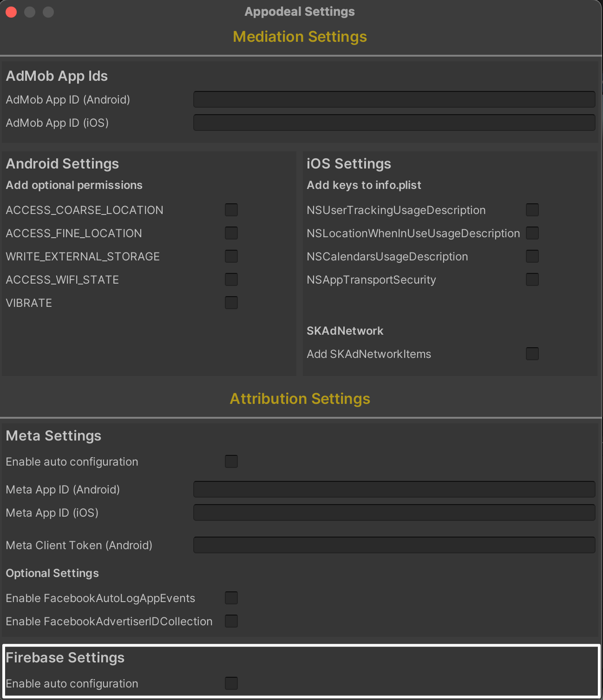Enable the NSCalendarsUsageDescription checkbox

point(532,256)
